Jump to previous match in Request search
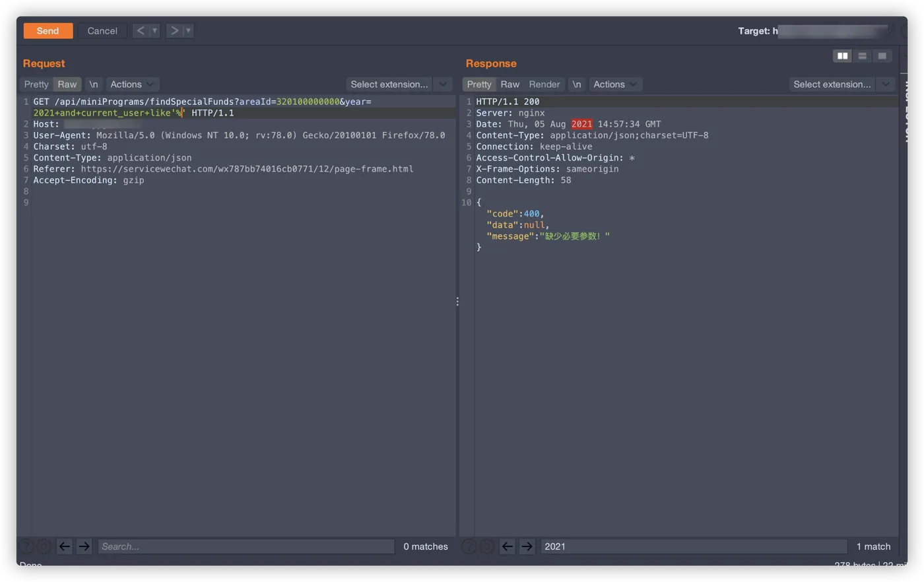Screen dimensions: 924x582 (65, 546)
